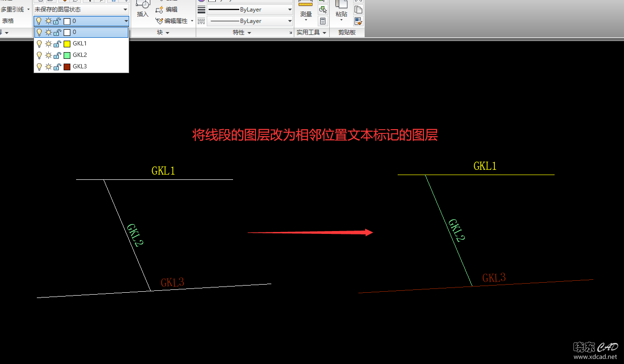Screen dimensions: 624x364
Task: Toggle GKL1 layer on/off lightbulb
Action: (39, 44)
